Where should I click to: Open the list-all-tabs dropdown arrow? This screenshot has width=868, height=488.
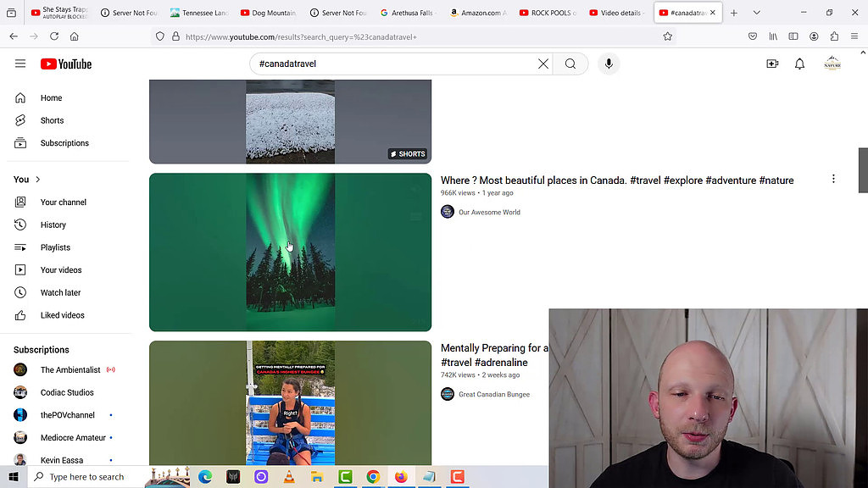coord(757,12)
